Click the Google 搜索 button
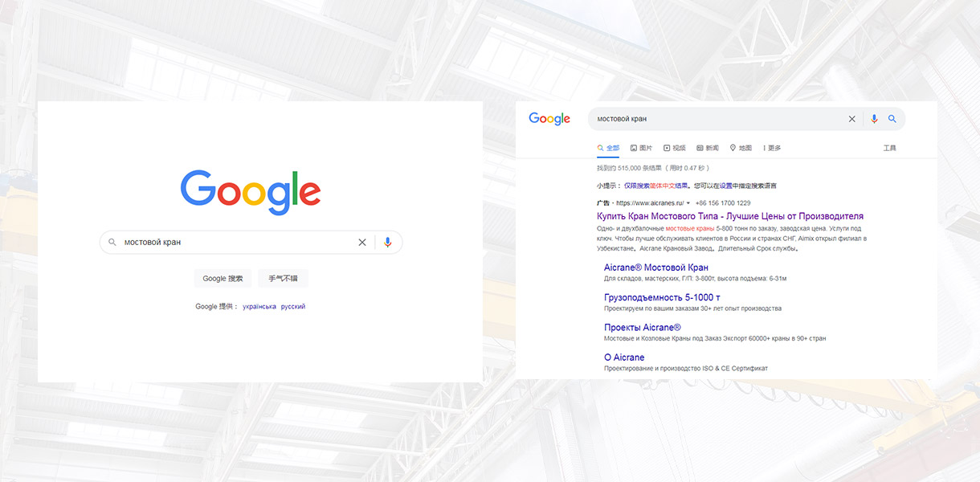This screenshot has height=482, width=980. coord(223,279)
